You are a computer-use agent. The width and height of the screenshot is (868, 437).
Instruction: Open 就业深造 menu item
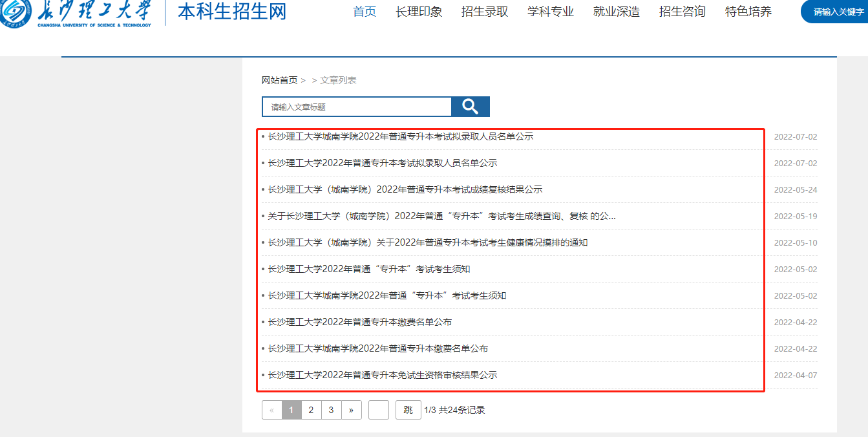click(x=617, y=12)
